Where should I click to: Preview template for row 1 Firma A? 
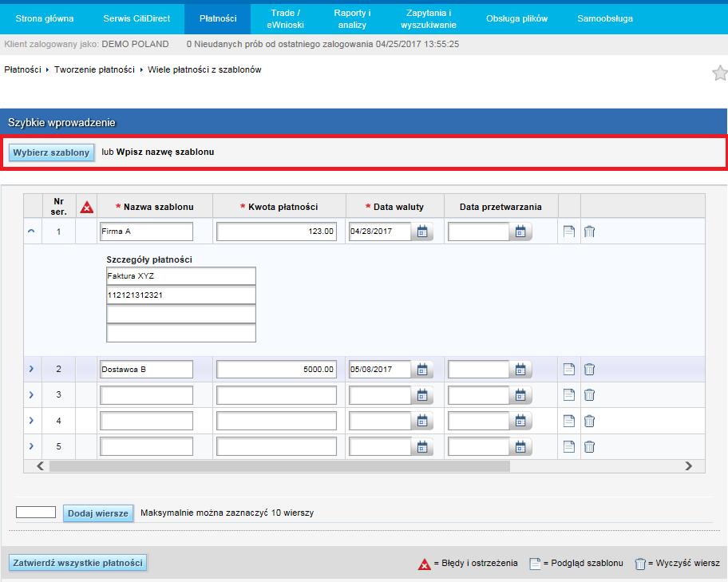click(x=568, y=232)
